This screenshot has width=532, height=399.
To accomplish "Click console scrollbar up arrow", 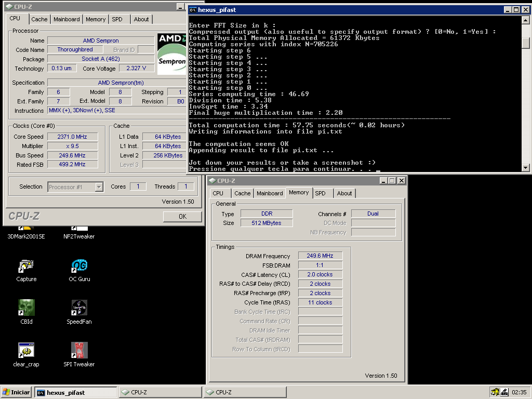I will click(525, 20).
